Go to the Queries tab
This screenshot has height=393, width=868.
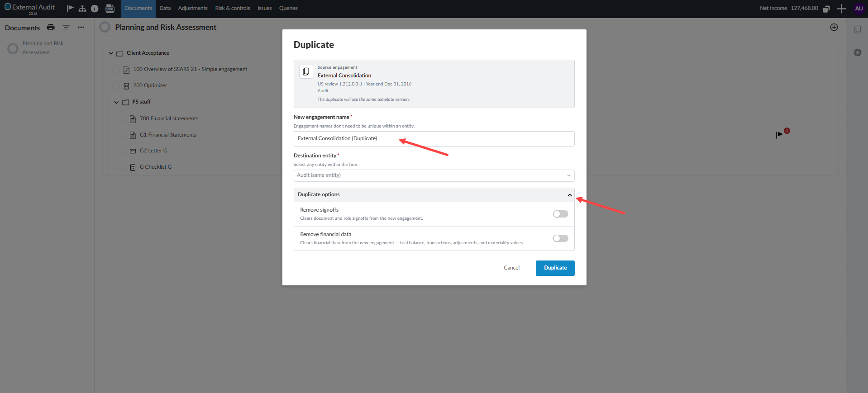tap(288, 9)
